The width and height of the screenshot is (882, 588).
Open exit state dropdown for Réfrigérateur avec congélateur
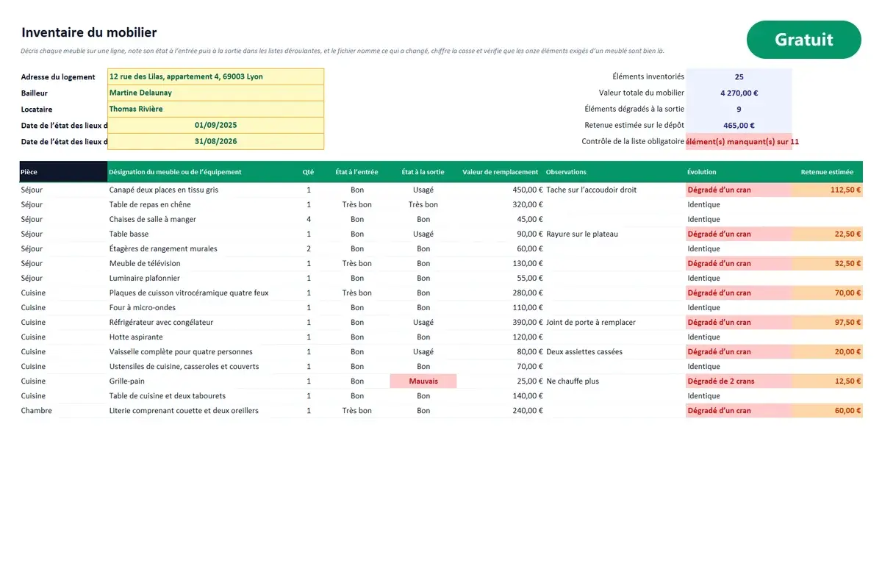coord(423,322)
